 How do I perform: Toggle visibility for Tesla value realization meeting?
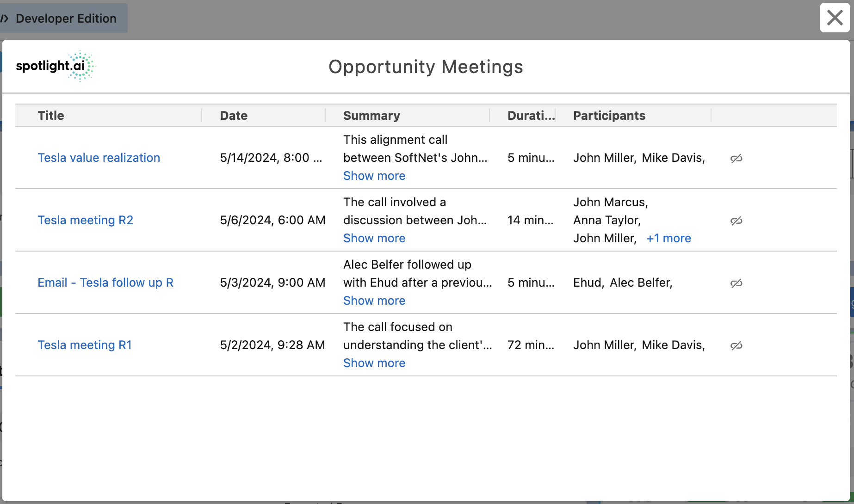coord(736,158)
